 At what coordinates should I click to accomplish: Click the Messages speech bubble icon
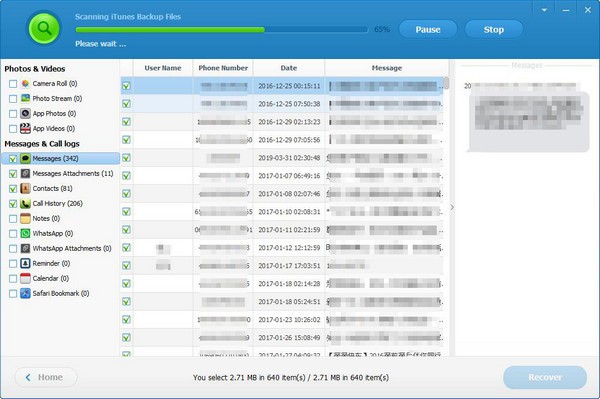coord(25,158)
